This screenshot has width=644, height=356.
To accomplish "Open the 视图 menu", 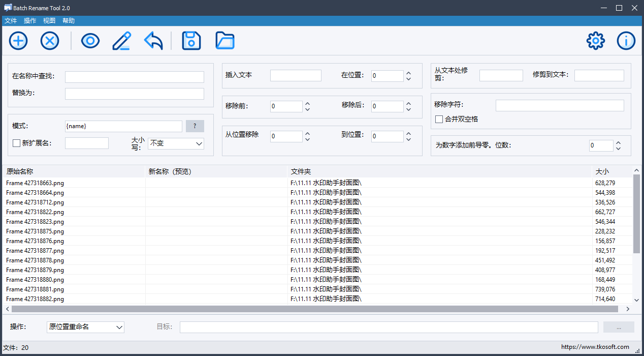I will click(49, 21).
